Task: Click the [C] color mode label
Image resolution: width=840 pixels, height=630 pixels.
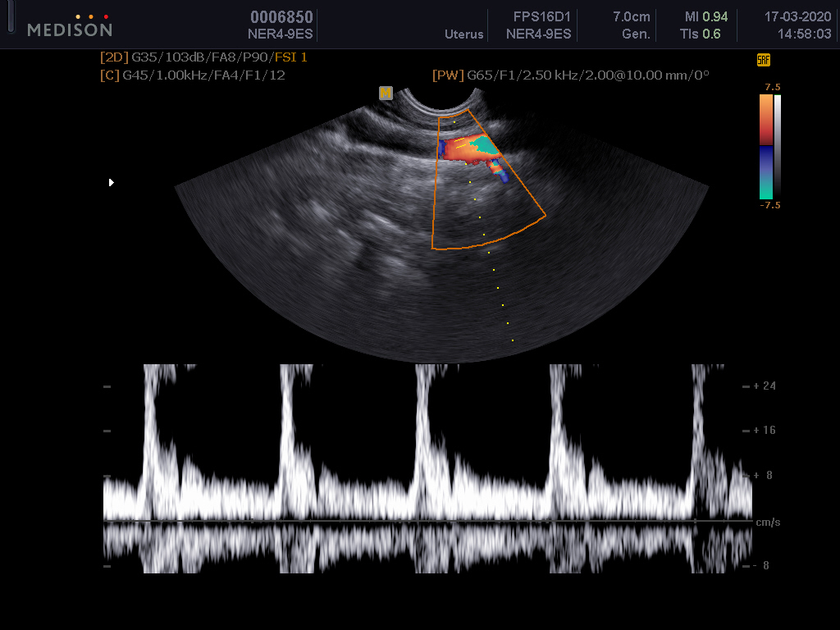Action: click(x=108, y=75)
